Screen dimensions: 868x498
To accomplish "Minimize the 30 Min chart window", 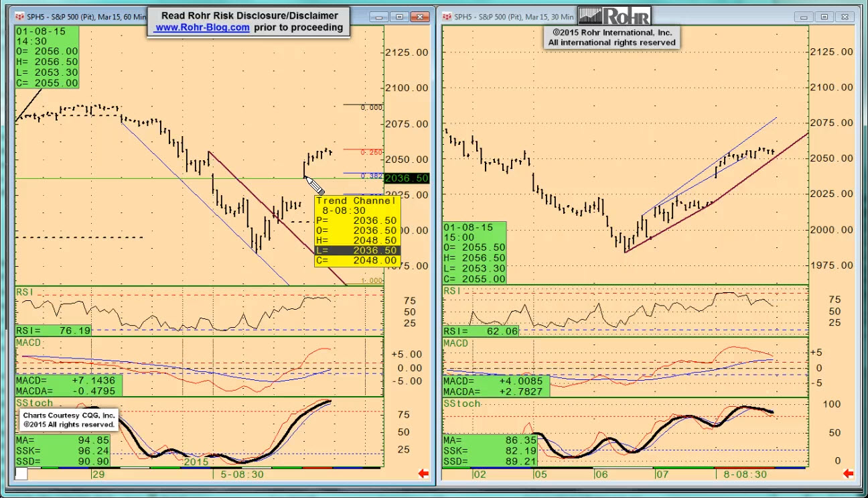I will (x=804, y=17).
